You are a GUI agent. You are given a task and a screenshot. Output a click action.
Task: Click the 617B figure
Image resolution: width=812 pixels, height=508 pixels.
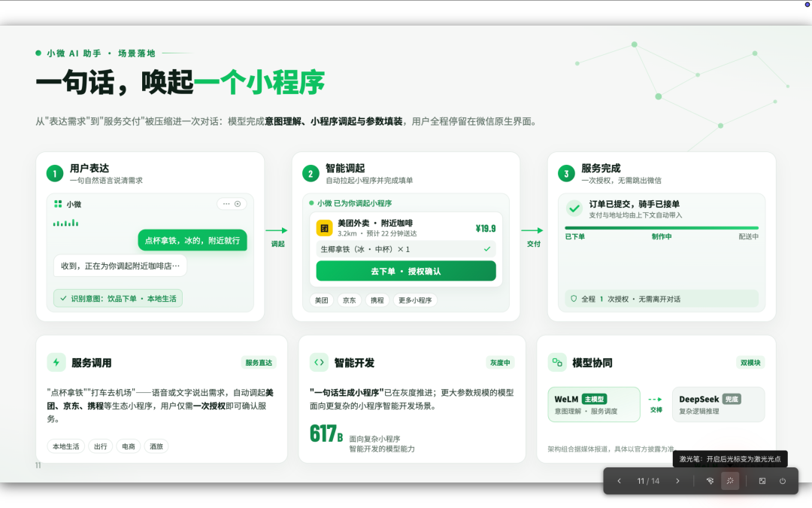pyautogui.click(x=326, y=434)
